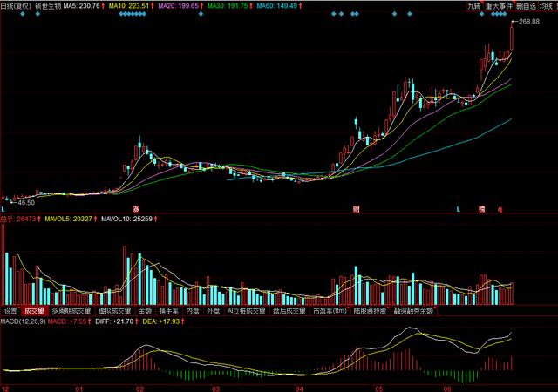The image size is (558, 392).
Task: Click the red 榜 marker on chart
Action: pyautogui.click(x=480, y=210)
